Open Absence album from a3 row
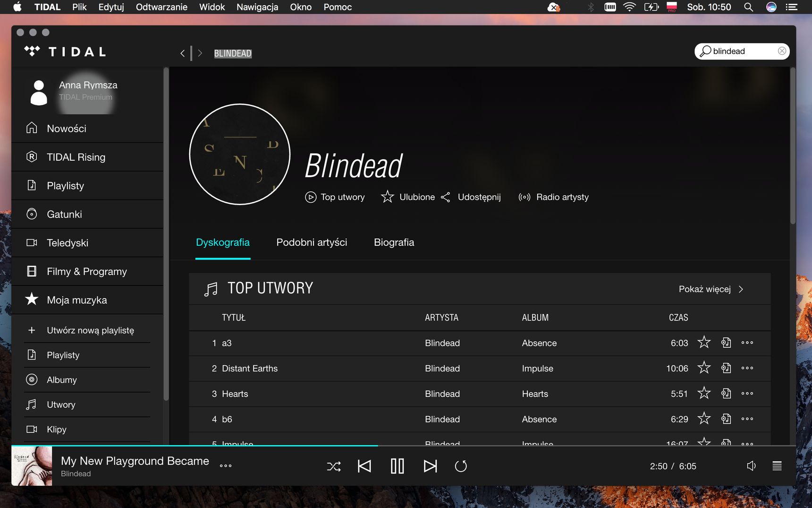This screenshot has height=508, width=812. 539,343
